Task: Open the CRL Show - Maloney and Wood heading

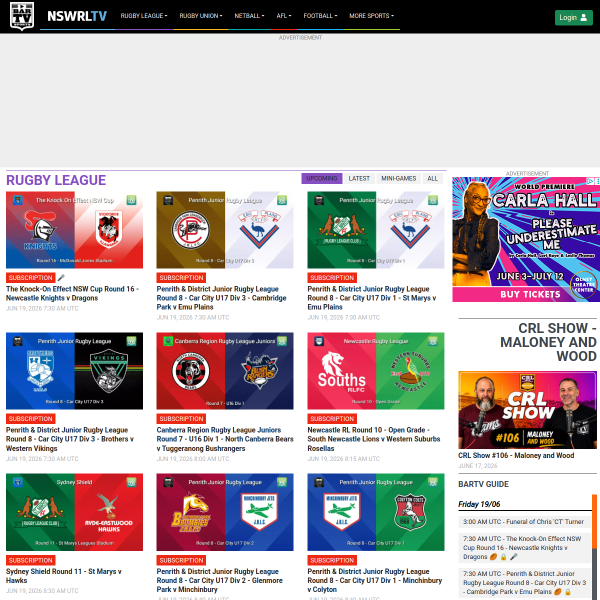Action: point(548,342)
